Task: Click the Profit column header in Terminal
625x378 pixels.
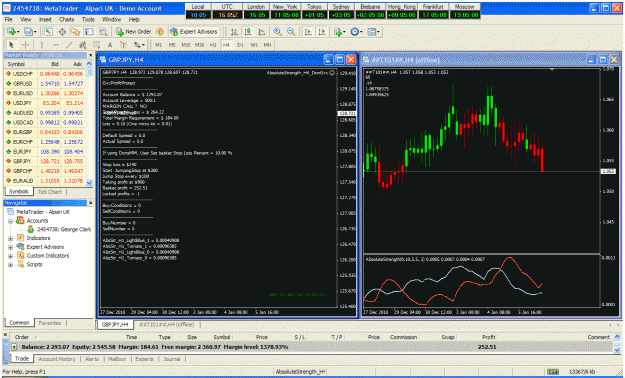Action: (x=489, y=337)
